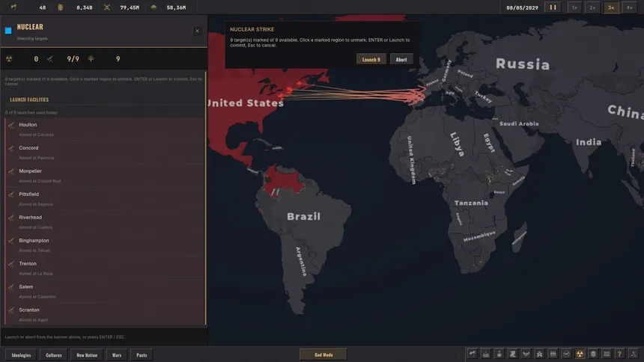Click the date 08/05/2029 display

coord(522,7)
